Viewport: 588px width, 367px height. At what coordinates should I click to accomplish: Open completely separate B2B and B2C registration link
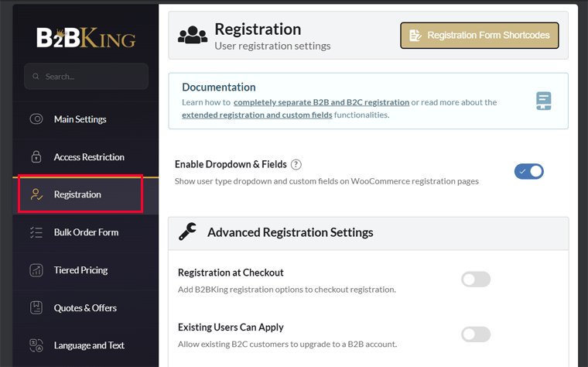(321, 102)
